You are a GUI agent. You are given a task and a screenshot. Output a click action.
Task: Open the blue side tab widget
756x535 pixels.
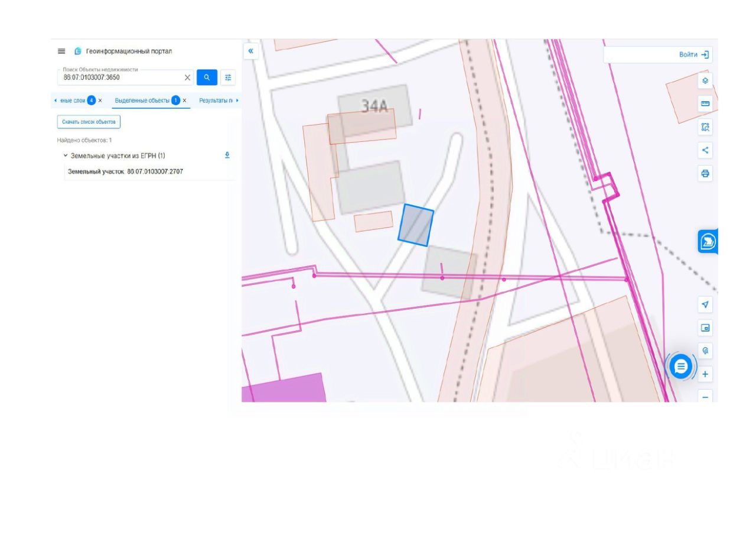pos(708,241)
